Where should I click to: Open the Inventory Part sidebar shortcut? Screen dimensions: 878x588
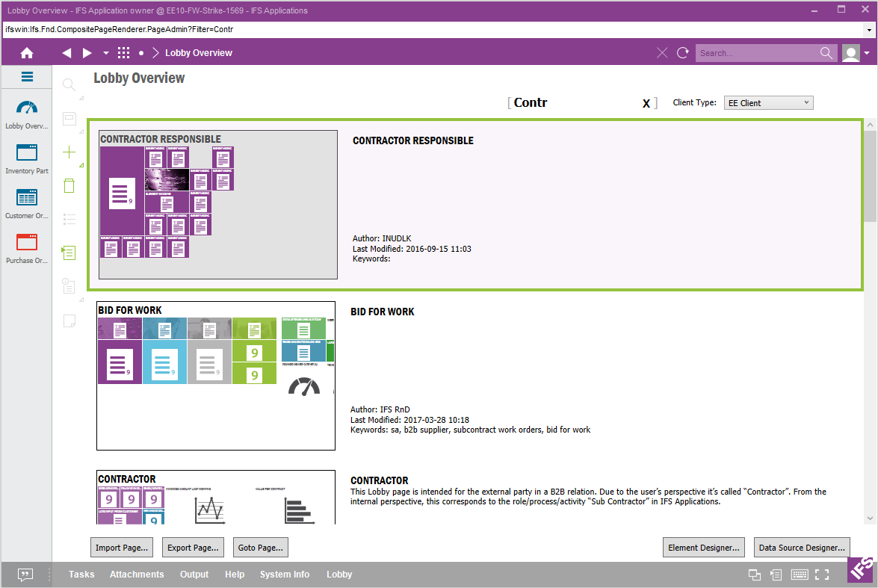point(27,160)
